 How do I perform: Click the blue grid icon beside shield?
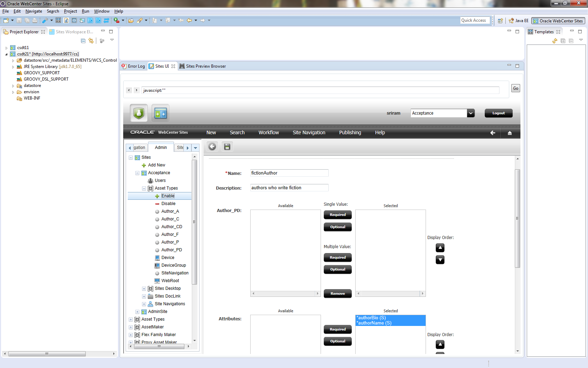160,113
